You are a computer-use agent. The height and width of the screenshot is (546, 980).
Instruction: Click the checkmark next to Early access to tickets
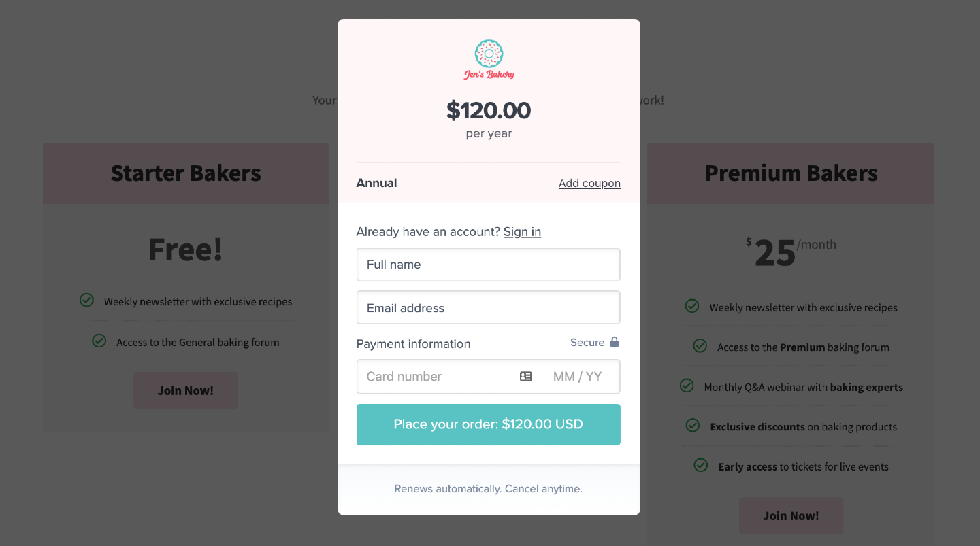pyautogui.click(x=701, y=465)
